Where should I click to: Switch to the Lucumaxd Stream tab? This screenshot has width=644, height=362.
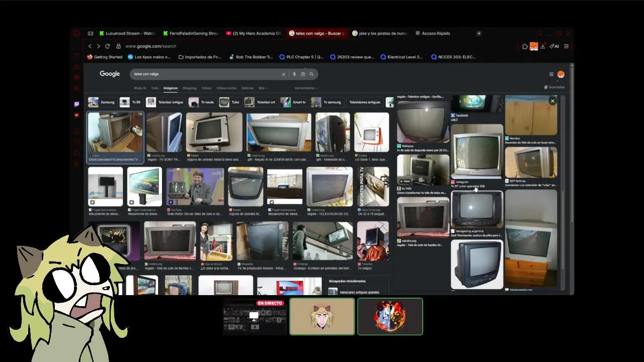pos(127,33)
